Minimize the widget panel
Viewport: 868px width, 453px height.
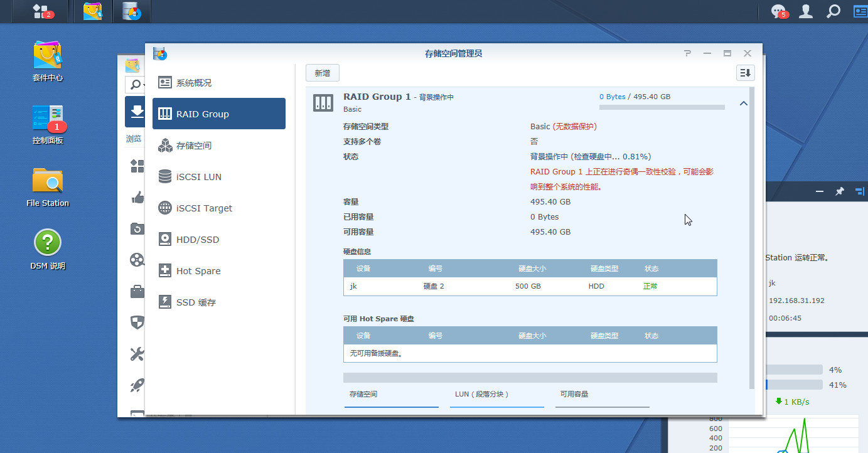[820, 191]
